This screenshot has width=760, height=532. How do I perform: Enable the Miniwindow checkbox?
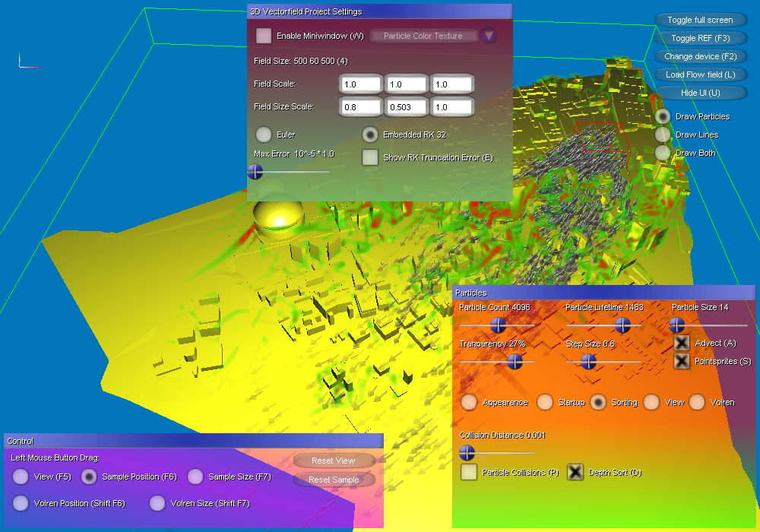264,36
